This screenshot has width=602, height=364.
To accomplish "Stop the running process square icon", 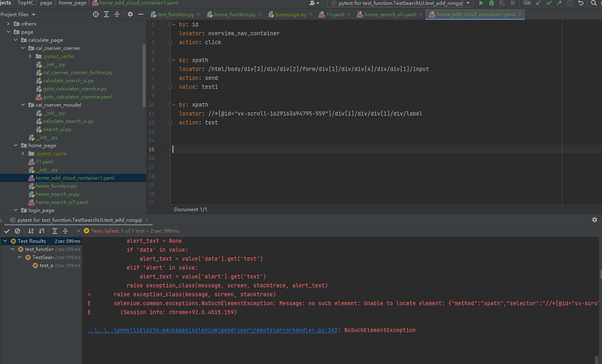I will [x=512, y=3].
